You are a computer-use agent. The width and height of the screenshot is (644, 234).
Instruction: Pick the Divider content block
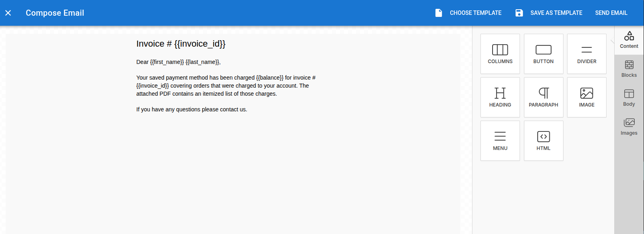point(586,54)
